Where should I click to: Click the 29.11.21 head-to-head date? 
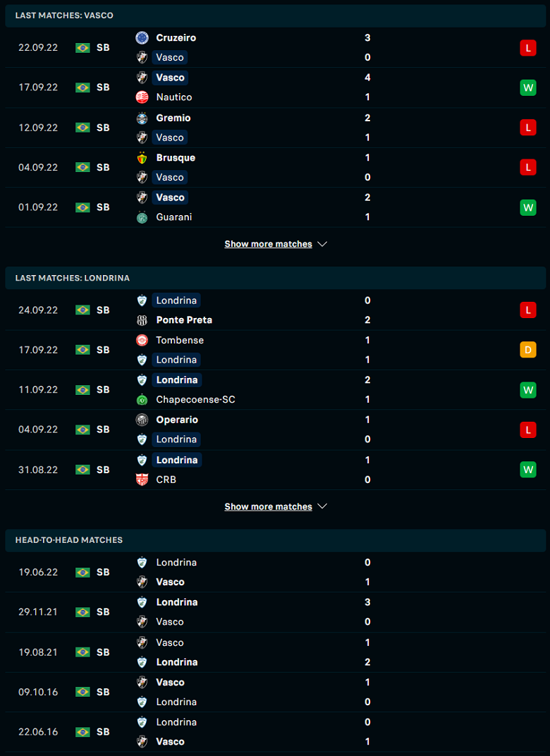[x=38, y=612]
